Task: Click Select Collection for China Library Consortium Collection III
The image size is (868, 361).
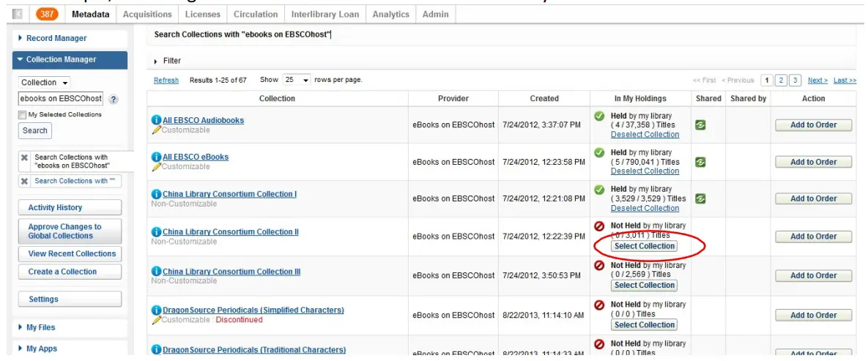Action: coord(645,285)
